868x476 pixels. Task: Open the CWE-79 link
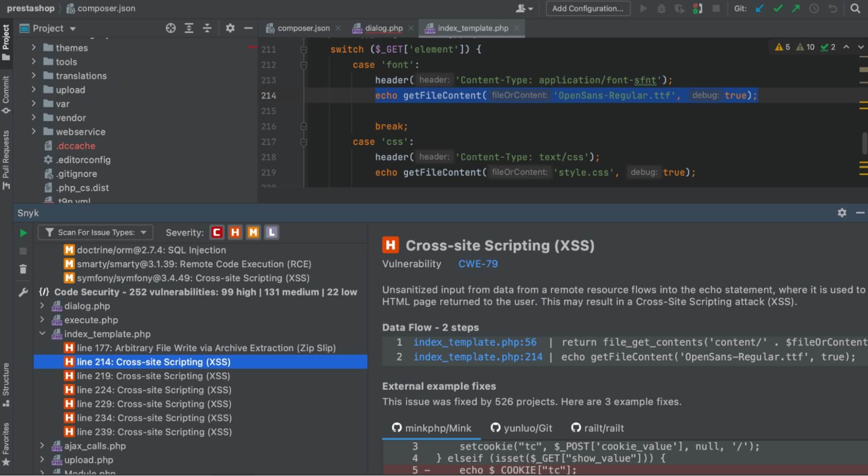[478, 264]
